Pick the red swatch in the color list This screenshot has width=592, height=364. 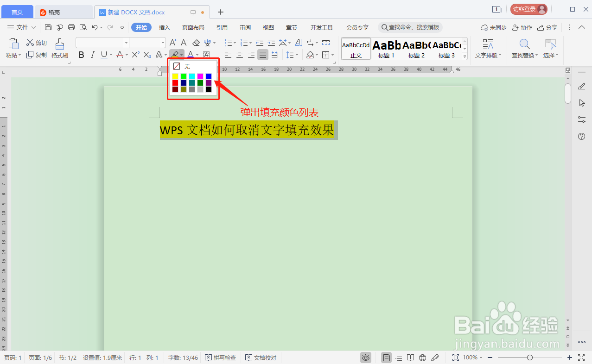(175, 83)
